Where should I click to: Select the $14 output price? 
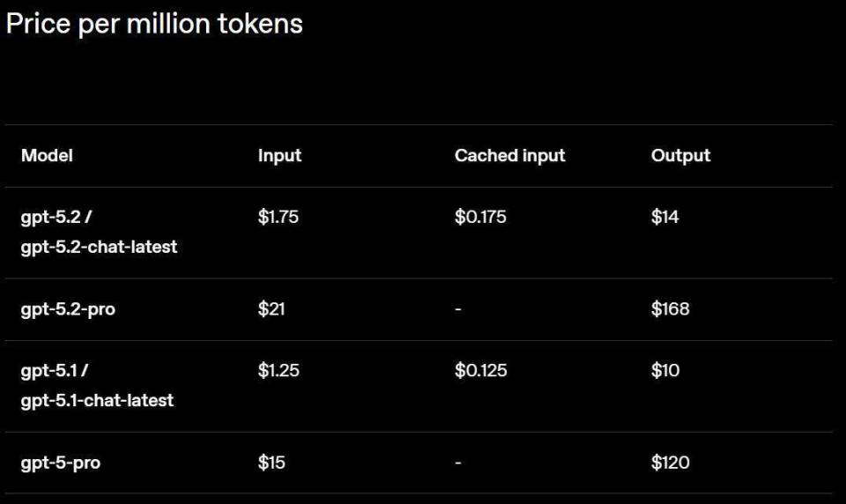[665, 217]
